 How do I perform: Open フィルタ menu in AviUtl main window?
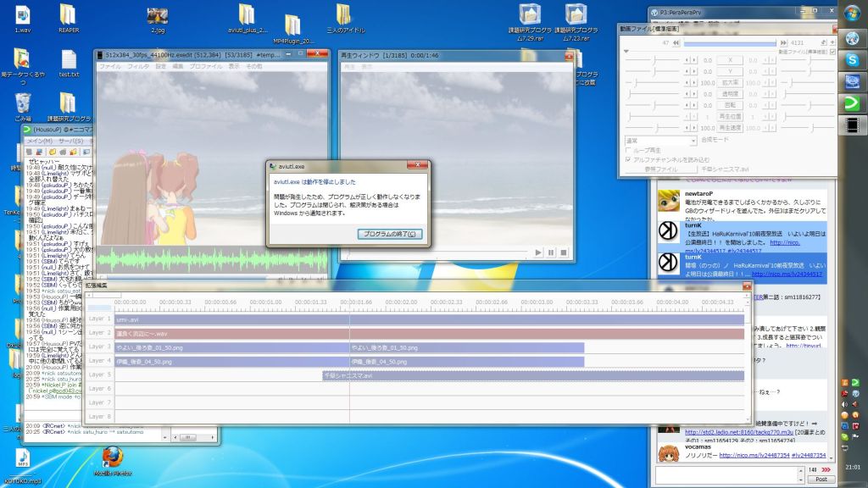click(138, 66)
